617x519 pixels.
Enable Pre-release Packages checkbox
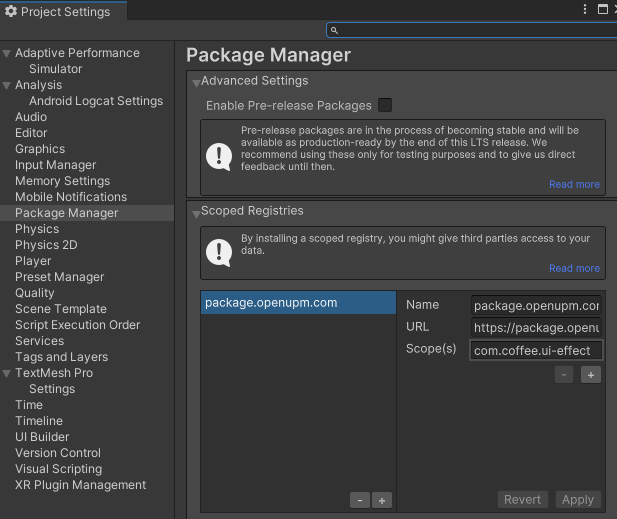coord(384,105)
